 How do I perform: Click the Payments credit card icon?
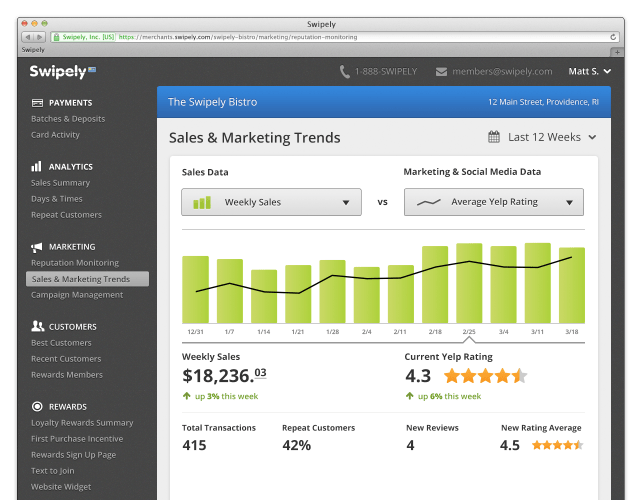click(37, 103)
